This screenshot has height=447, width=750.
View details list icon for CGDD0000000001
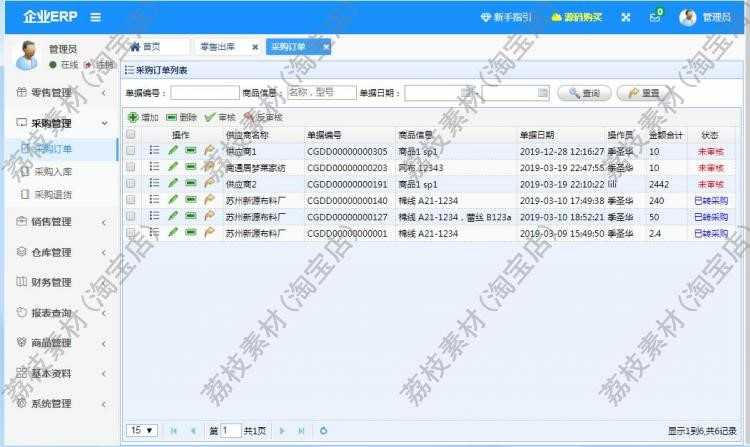(154, 232)
